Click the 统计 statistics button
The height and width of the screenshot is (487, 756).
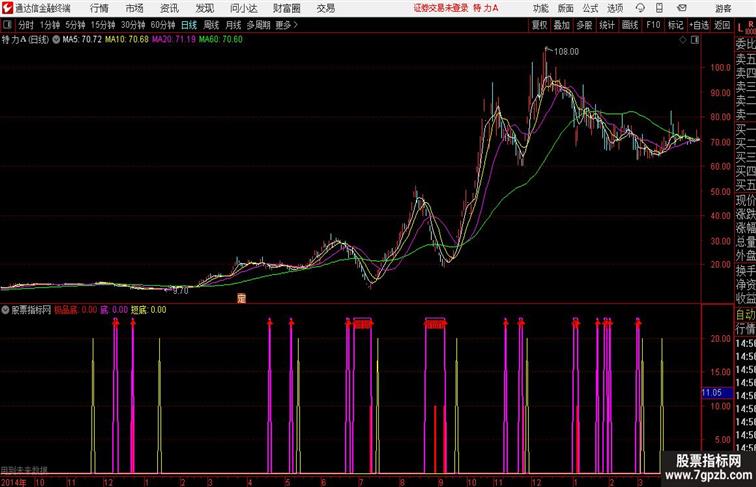607,25
